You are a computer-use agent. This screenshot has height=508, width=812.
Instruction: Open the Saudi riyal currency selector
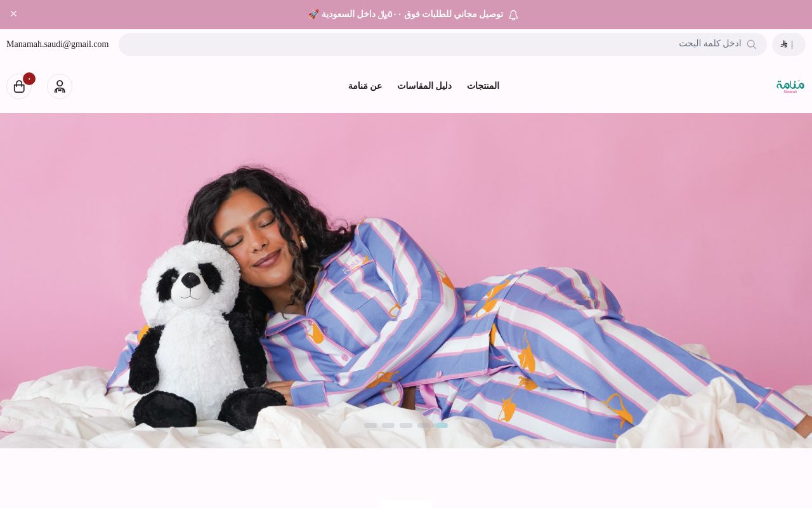click(x=789, y=44)
